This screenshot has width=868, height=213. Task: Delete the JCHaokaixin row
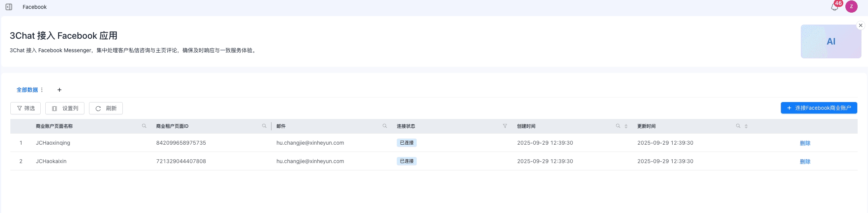click(805, 162)
